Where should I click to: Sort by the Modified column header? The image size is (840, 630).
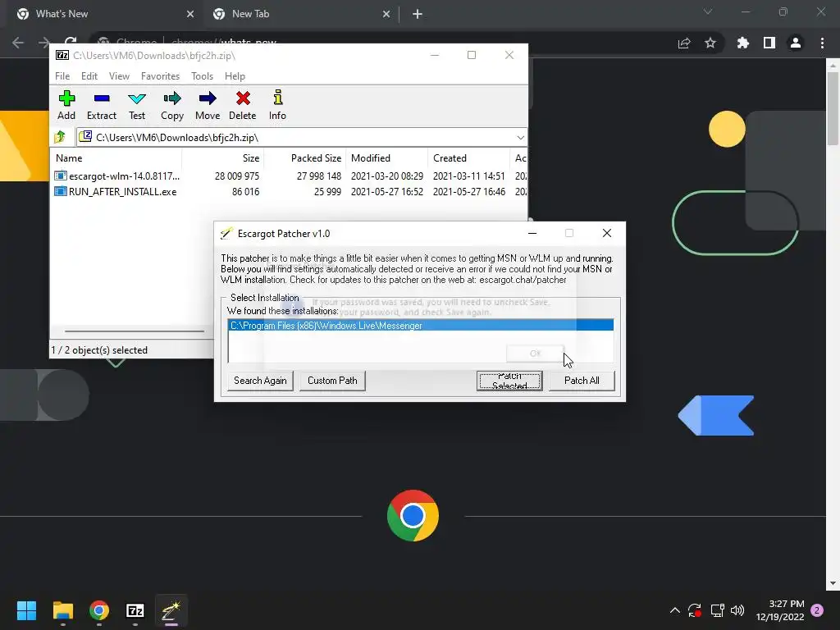pyautogui.click(x=387, y=158)
